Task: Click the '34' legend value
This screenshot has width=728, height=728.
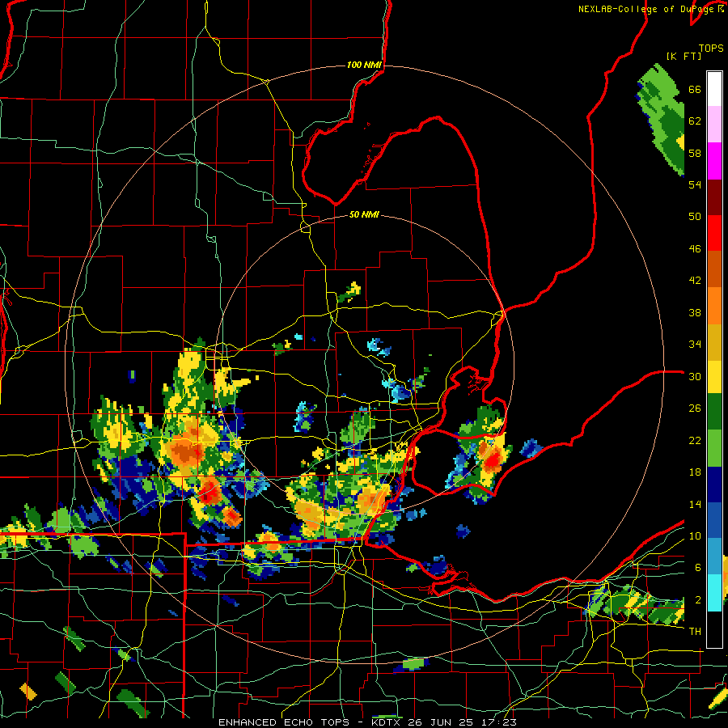Action: (695, 345)
